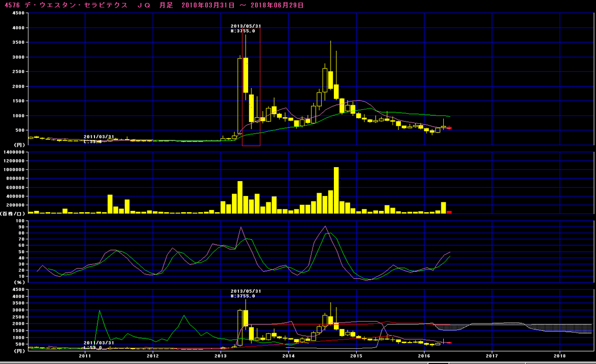
Task: Select the L:59.0 low annotation in the top chart
Action: coord(93,141)
